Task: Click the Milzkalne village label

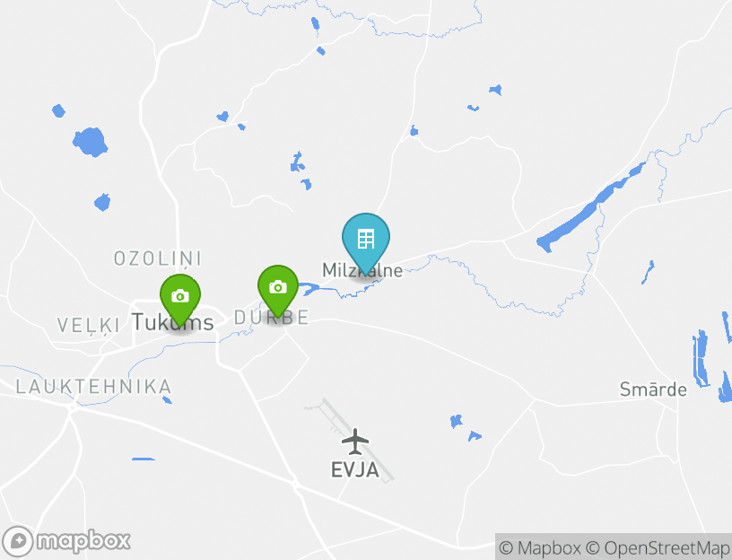Action: 362,270
